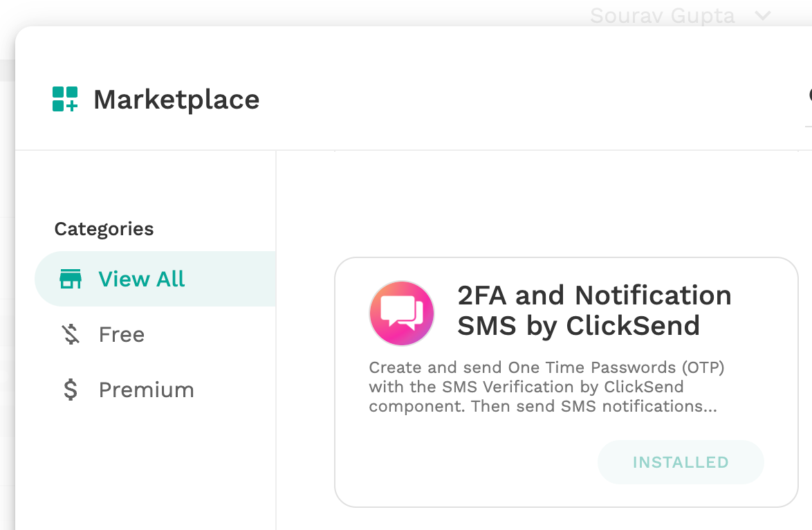Click the dollar sign Premium icon
This screenshot has width=812, height=530.
tap(71, 390)
